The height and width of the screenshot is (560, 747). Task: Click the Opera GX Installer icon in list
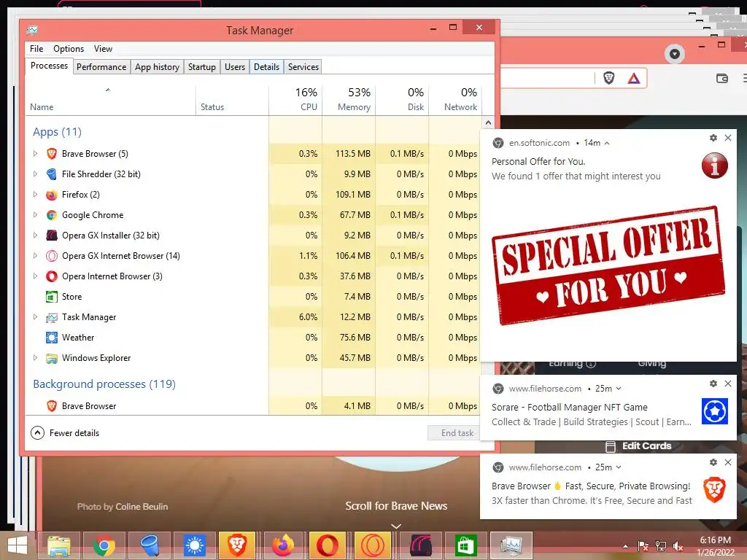pos(52,236)
